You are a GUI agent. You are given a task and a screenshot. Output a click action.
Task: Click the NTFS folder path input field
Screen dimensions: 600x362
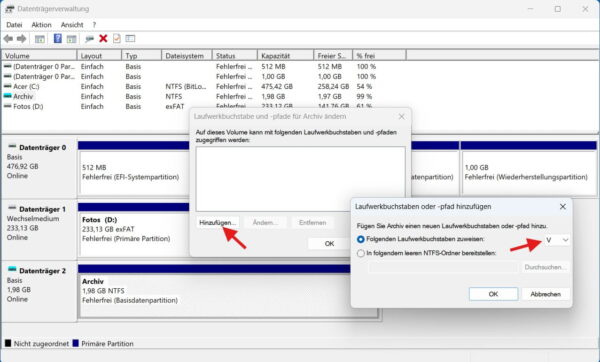[443, 267]
